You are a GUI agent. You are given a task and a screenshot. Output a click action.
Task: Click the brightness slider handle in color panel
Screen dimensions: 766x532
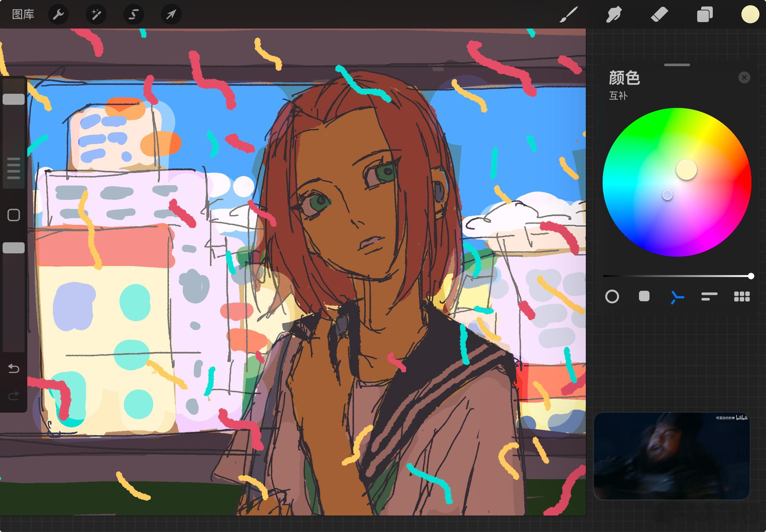click(751, 276)
